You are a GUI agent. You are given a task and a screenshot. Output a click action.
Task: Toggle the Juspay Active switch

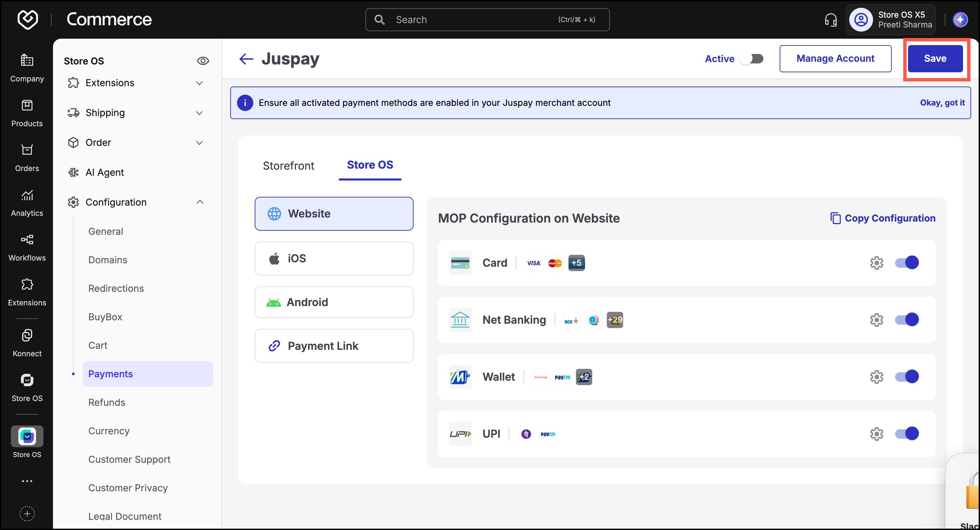click(x=751, y=59)
